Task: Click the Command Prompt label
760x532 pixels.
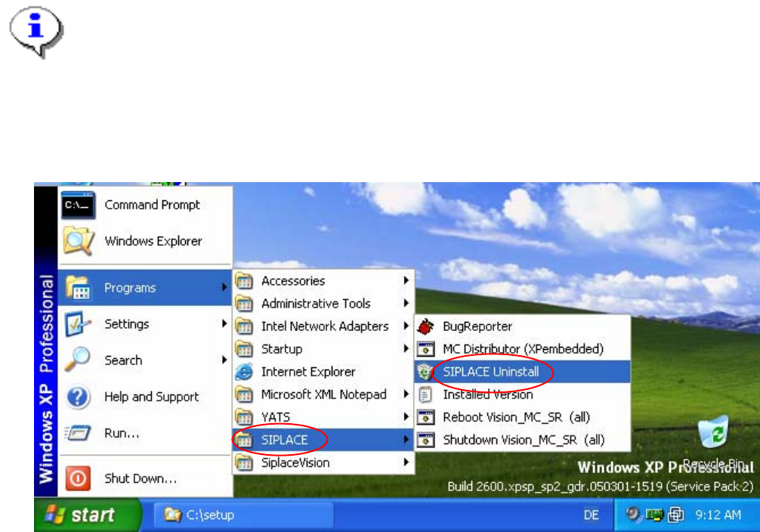Action: tap(152, 205)
